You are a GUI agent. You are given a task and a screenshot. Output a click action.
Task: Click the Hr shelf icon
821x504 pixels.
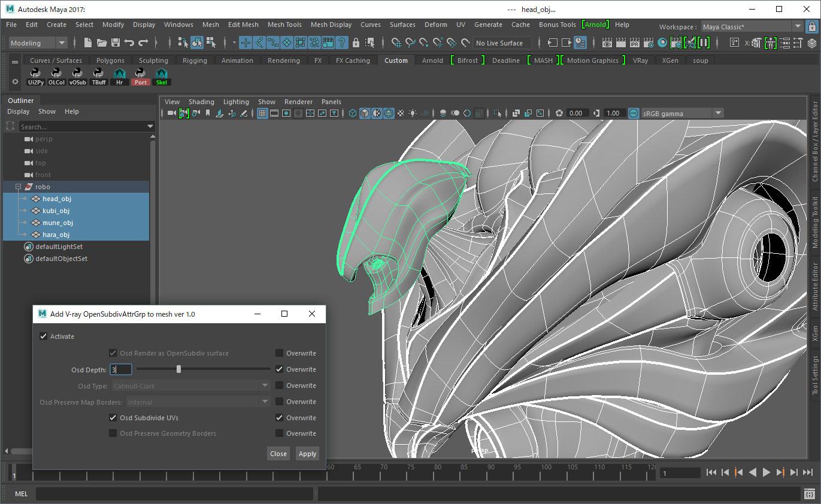click(119, 77)
